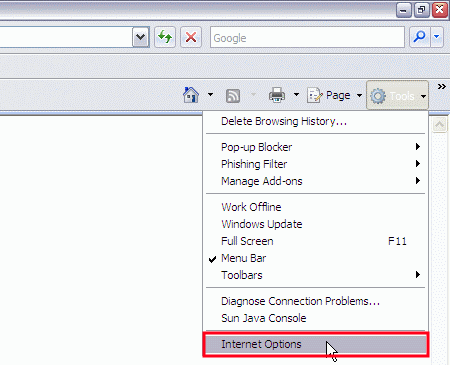450x365 pixels.
Task: Click in the Google search box
Action: (x=307, y=37)
